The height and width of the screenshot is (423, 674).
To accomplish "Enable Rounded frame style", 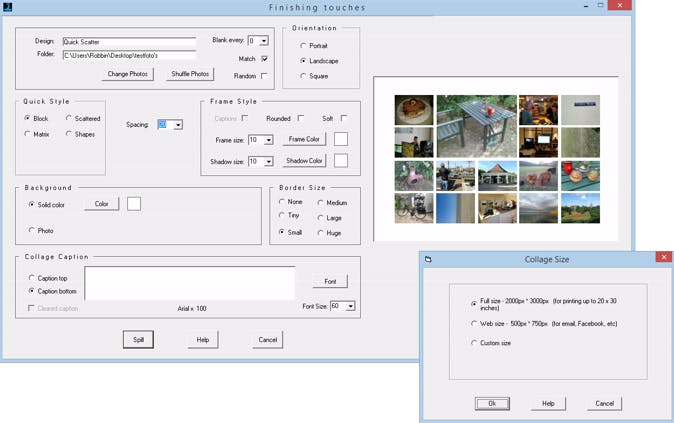I will [301, 118].
